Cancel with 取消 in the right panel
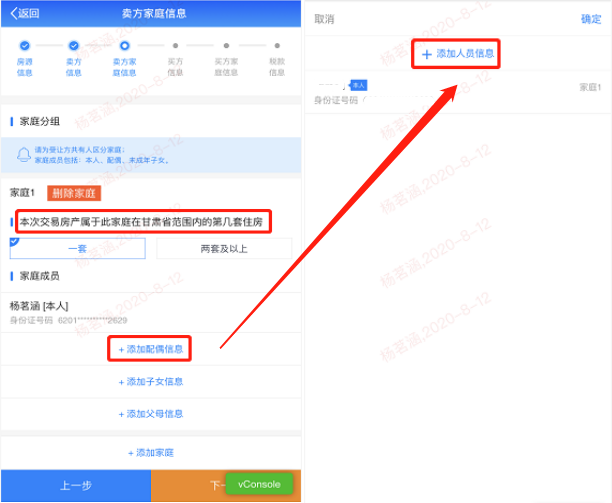The width and height of the screenshot is (612, 503). 324,19
